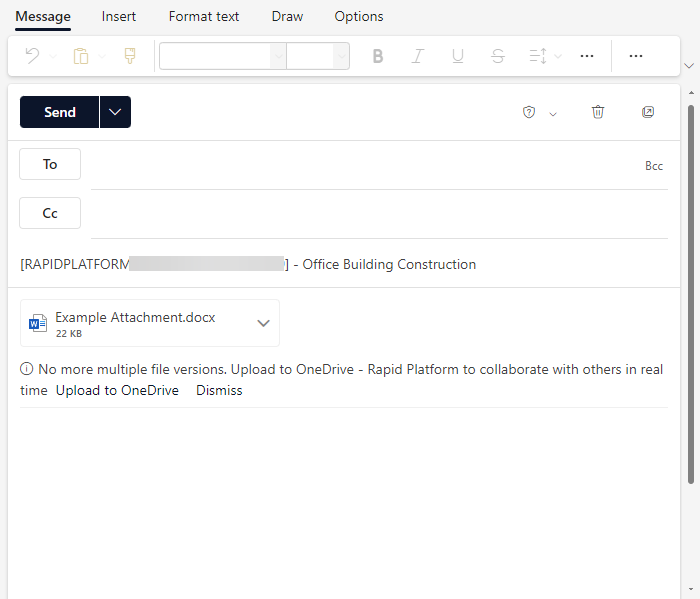Toggle Bold formatting
The height and width of the screenshot is (599, 700).
378,56
